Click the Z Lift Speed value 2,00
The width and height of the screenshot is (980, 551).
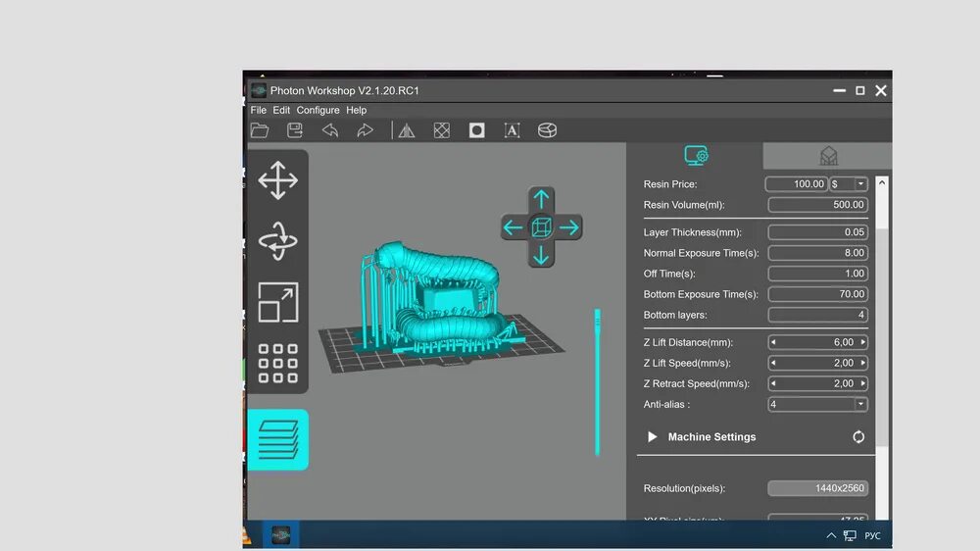843,363
